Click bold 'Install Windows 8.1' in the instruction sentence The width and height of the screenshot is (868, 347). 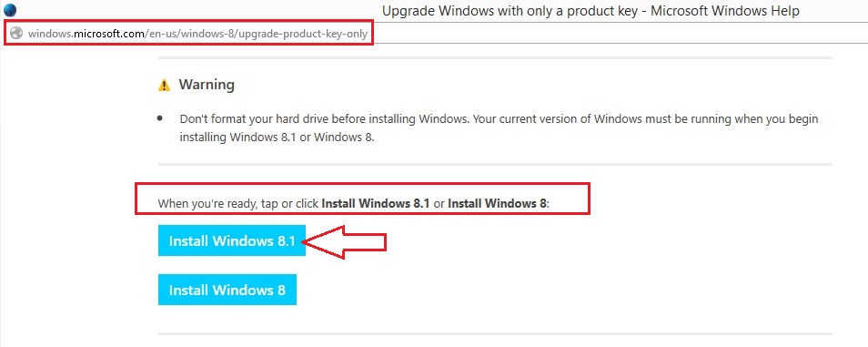coord(376,203)
